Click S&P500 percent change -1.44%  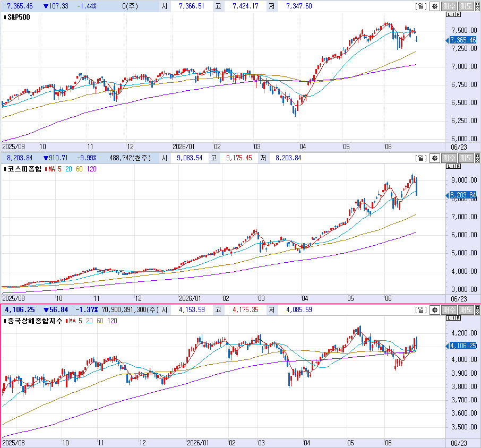tap(87, 6)
